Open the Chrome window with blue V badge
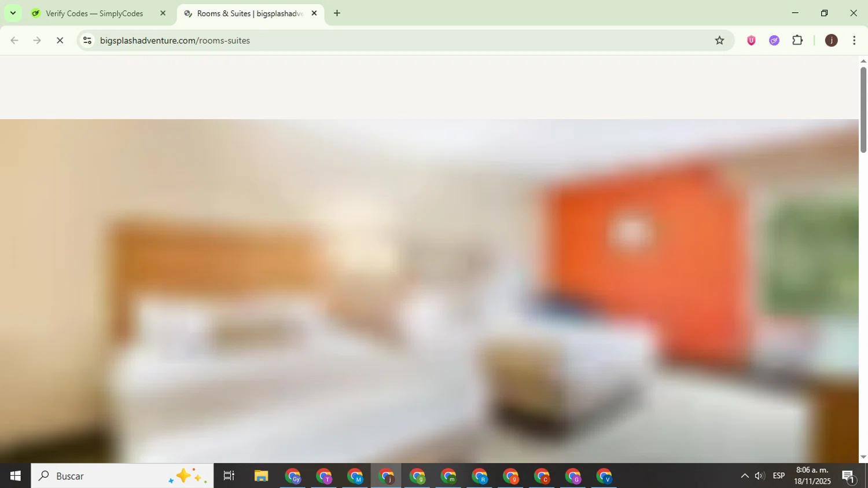 tap(605, 476)
